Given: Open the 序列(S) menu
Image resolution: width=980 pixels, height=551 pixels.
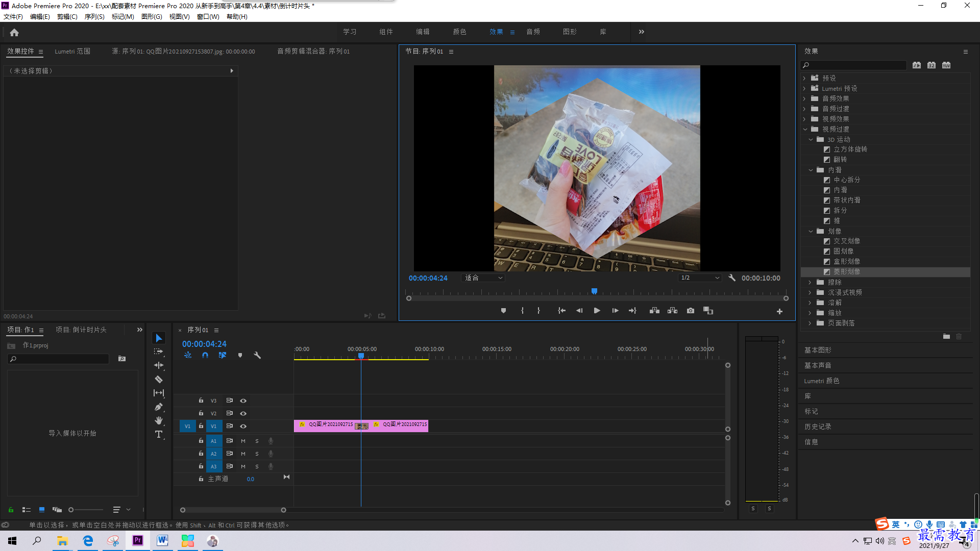Looking at the screenshot, I should [x=94, y=17].
